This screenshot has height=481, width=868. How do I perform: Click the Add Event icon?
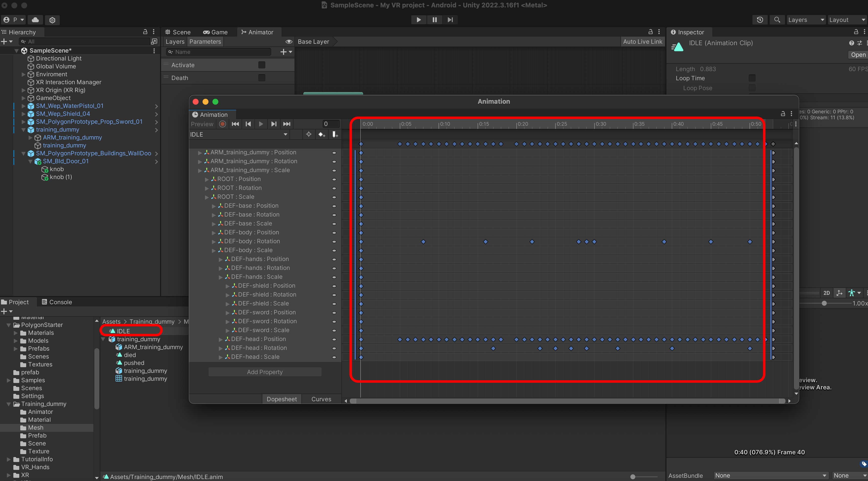(x=335, y=134)
